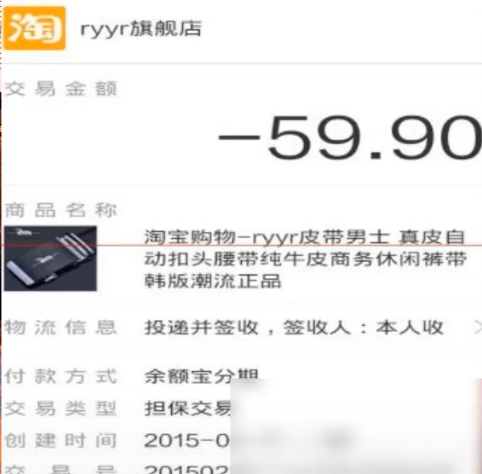482x474 pixels.
Task: Select the 交易号 transaction number value
Action: [x=187, y=469]
